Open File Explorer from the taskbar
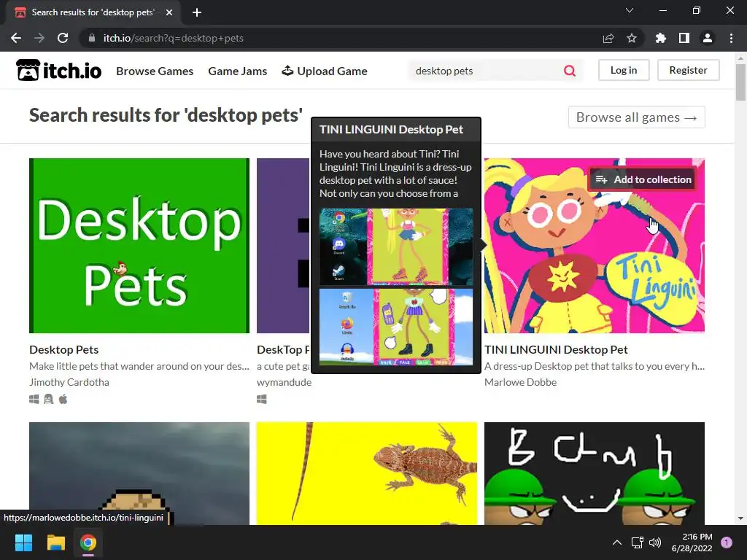747x560 pixels. tap(55, 542)
